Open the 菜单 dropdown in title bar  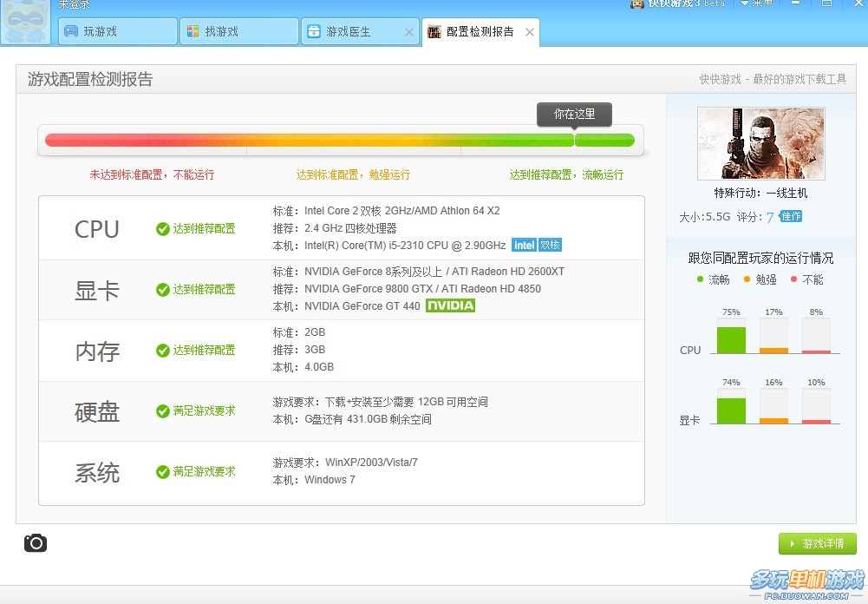coord(757,3)
